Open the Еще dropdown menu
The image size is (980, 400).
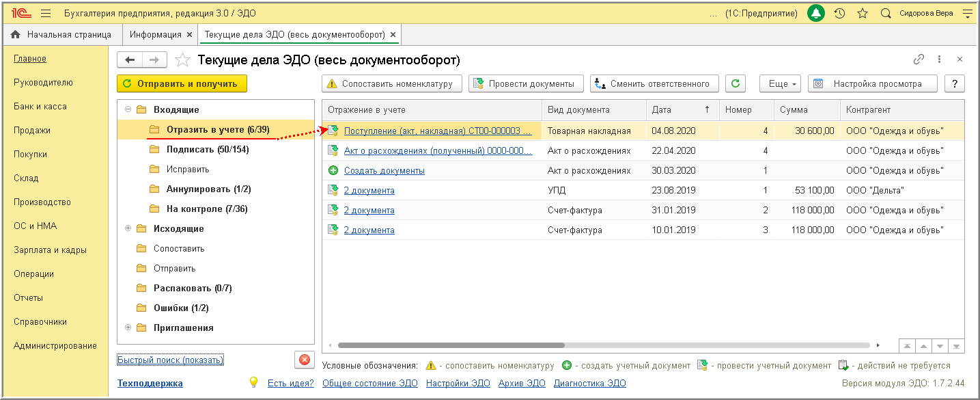tap(779, 83)
